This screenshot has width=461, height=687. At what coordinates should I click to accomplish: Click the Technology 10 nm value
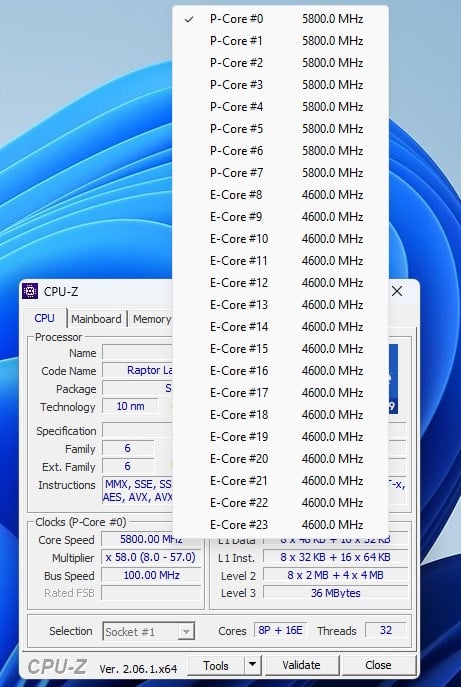[x=130, y=406]
